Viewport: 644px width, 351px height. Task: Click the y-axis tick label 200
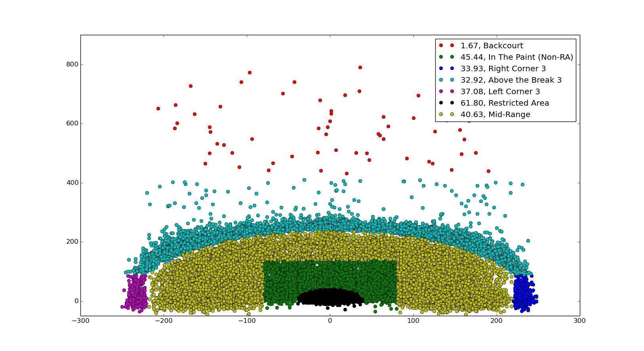[x=72, y=242]
